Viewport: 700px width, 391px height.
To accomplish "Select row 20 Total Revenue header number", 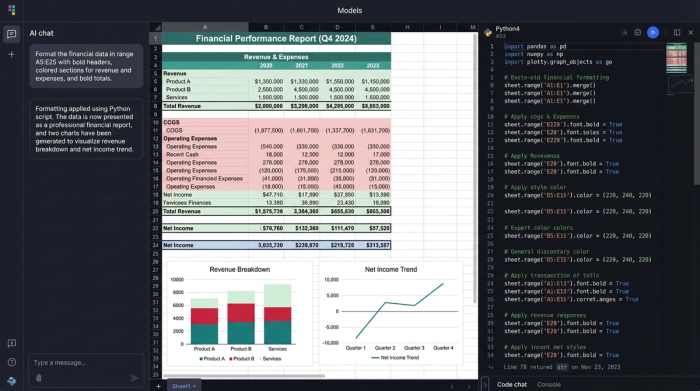I will point(155,211).
